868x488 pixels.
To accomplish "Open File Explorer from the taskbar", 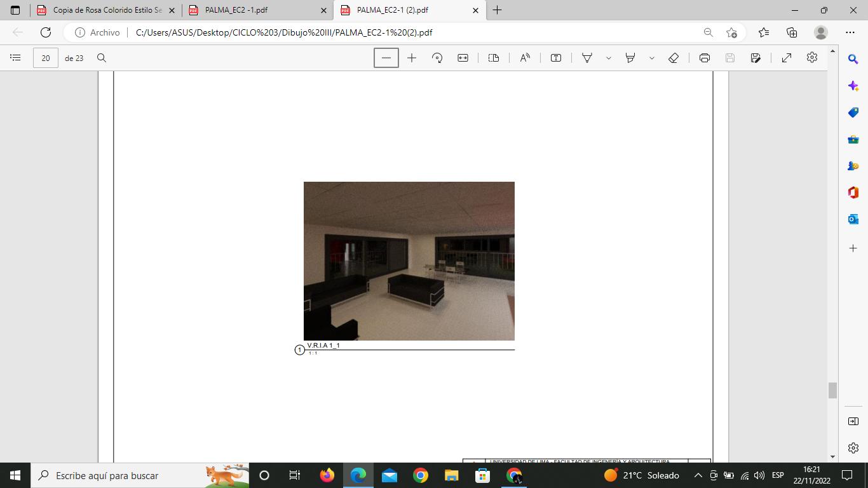I will click(x=451, y=475).
